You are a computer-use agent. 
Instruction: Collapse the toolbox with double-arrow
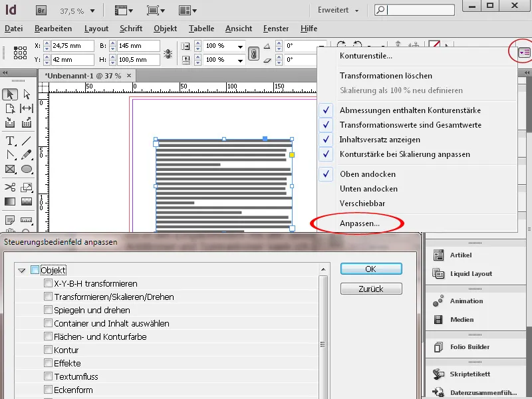[x=5, y=73]
